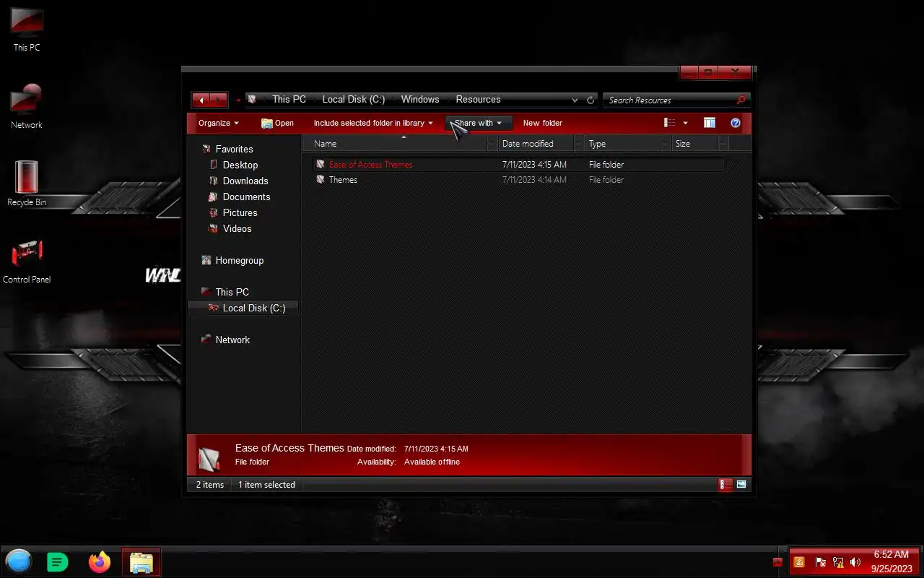This screenshot has height=578, width=924.
Task: Open Explorer help question mark
Action: 736,123
